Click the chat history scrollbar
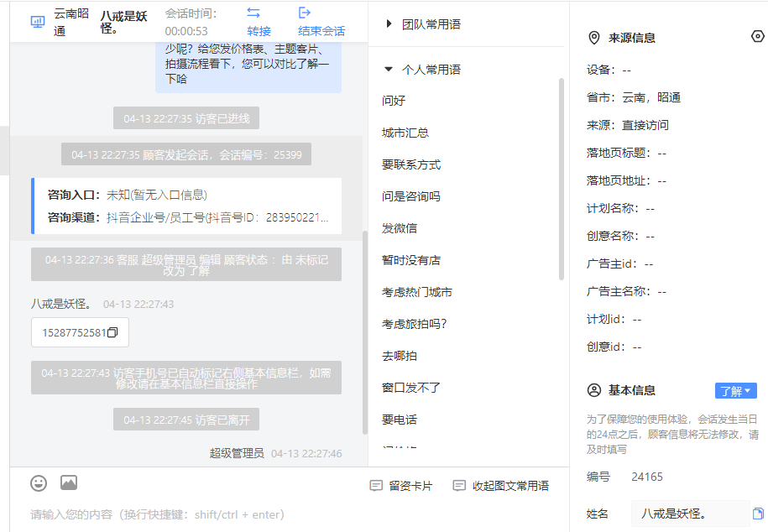Screen dimensions: 768x532 [x=365, y=332]
